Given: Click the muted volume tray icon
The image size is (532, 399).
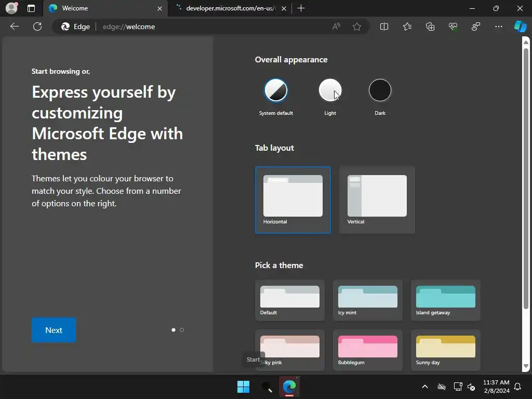Looking at the screenshot, I should (x=471, y=387).
